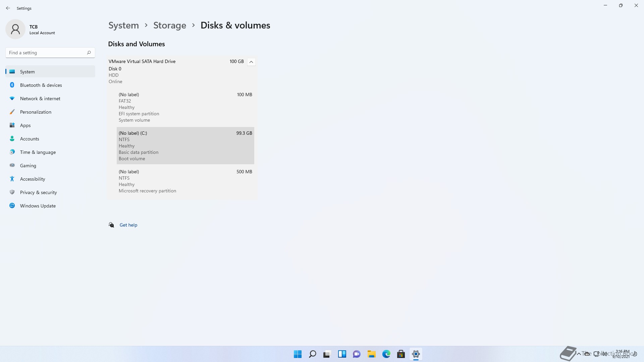Open Windows Update settings
Screen dimensions: 644x362
click(x=50, y=206)
